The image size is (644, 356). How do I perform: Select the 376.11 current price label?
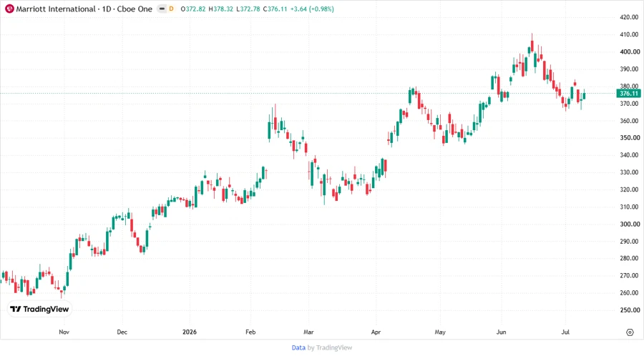(x=629, y=94)
